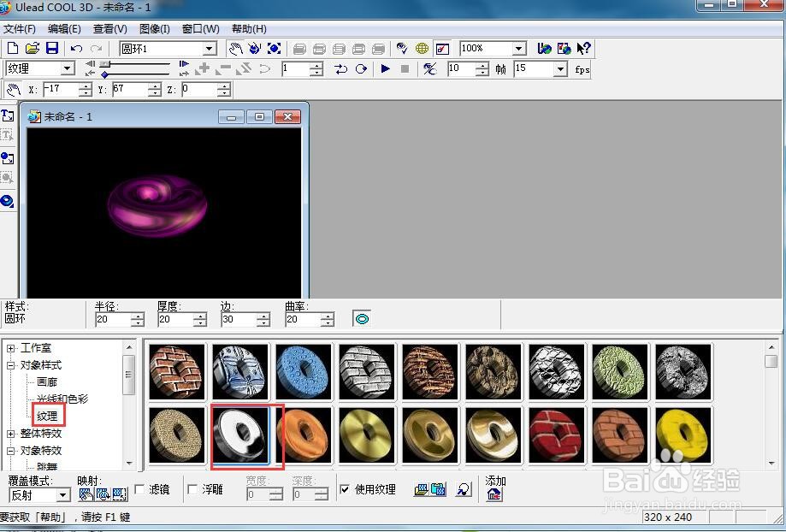Click the blue keyframe diamond marker

(104, 74)
